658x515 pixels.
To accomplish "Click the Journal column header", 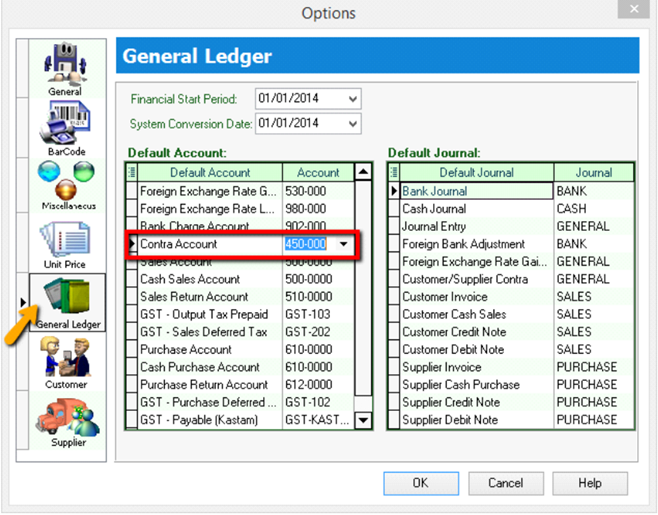I will pos(592,172).
